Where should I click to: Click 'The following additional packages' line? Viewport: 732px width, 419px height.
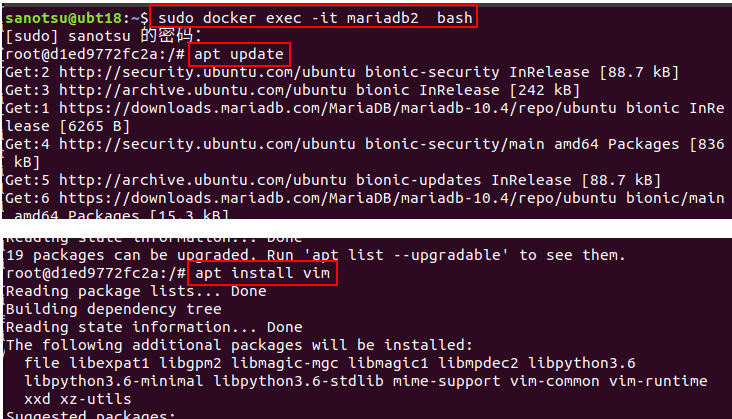point(239,345)
